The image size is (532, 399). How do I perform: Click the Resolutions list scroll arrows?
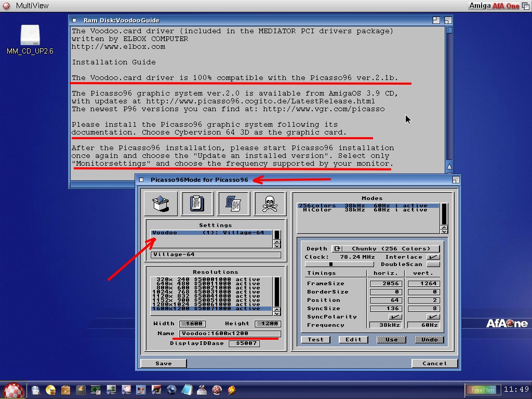pos(277,312)
